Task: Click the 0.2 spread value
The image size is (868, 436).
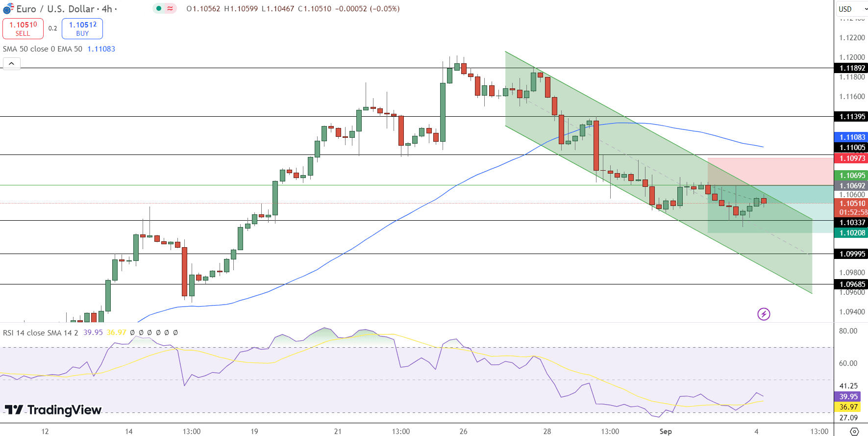Action: click(53, 28)
